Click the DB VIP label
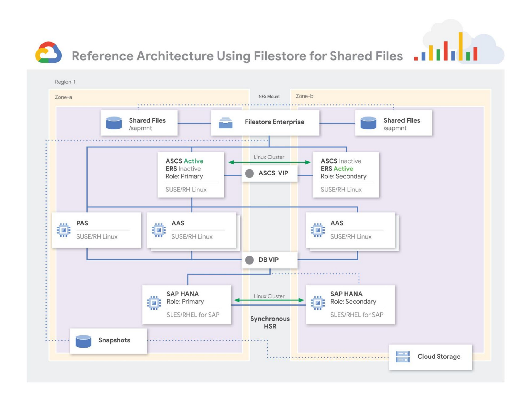This screenshot has width=532, height=418. (x=269, y=260)
